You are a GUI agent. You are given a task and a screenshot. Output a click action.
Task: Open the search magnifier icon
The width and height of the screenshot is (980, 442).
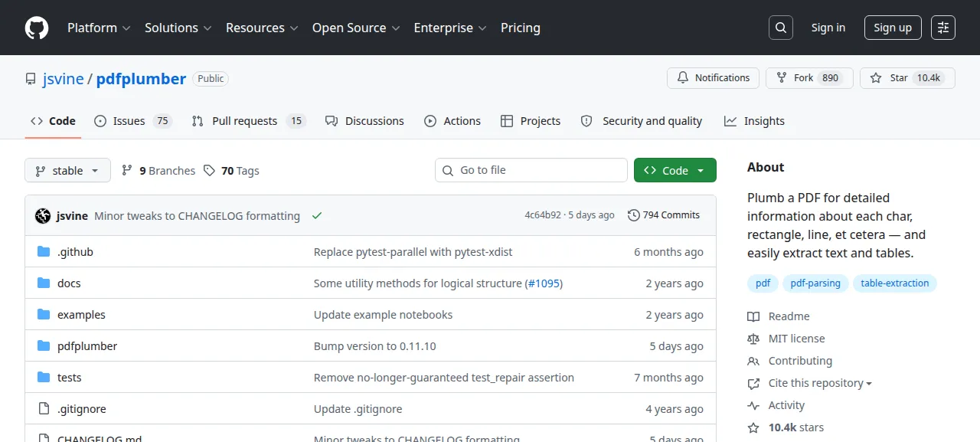pyautogui.click(x=780, y=28)
